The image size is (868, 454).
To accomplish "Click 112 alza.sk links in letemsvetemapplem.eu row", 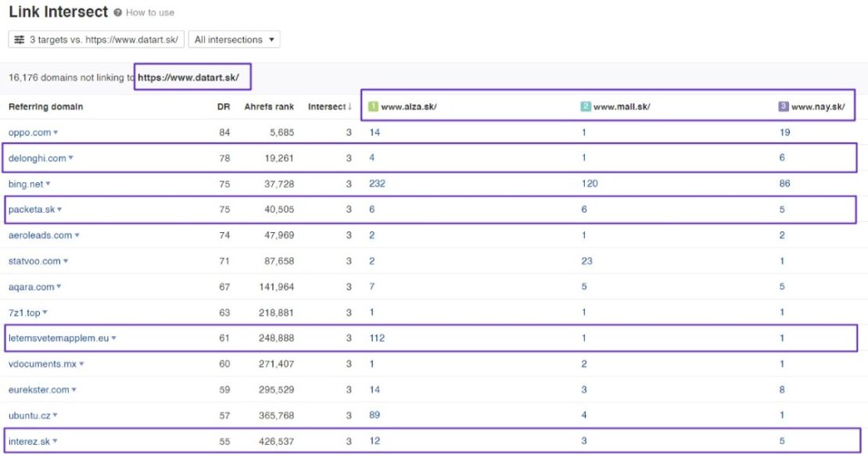I will 377,338.
